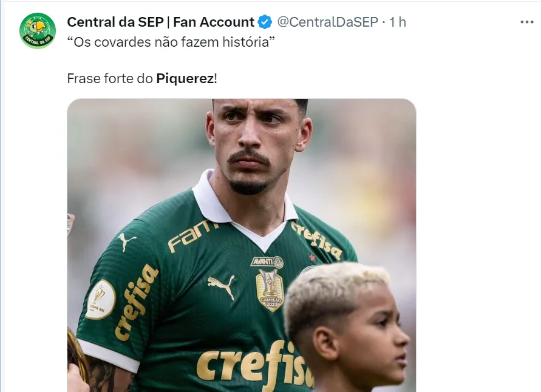Viewport: 541px width, 392px height.
Task: Open the tweet's three-dot more options menu
Action: [x=526, y=22]
